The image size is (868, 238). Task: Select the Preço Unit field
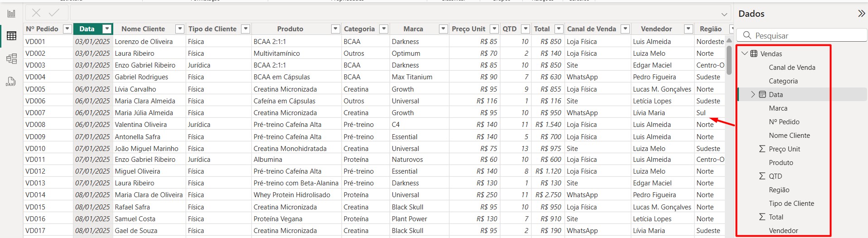pos(784,149)
